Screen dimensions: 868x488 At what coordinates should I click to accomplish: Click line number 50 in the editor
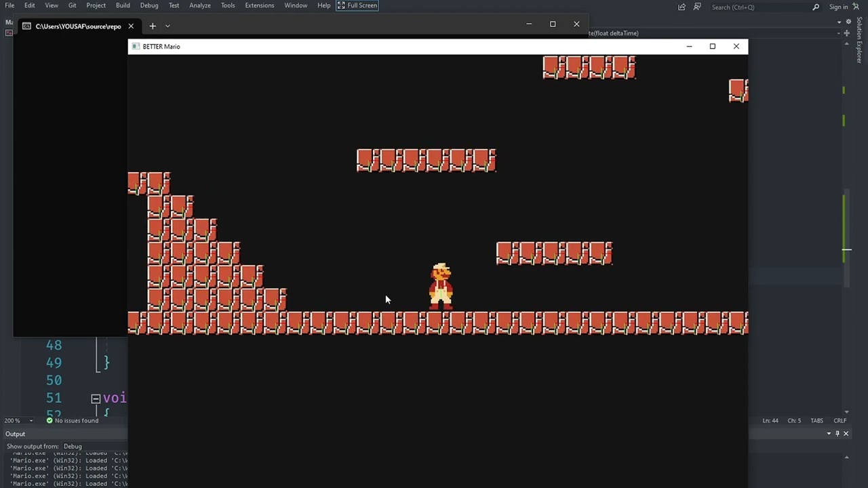54,381
